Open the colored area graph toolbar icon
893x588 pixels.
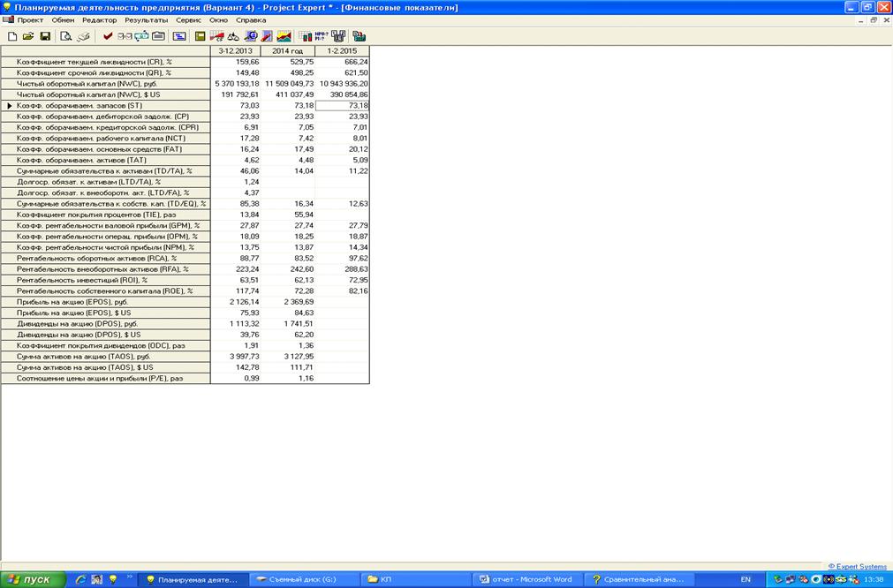click(x=284, y=36)
